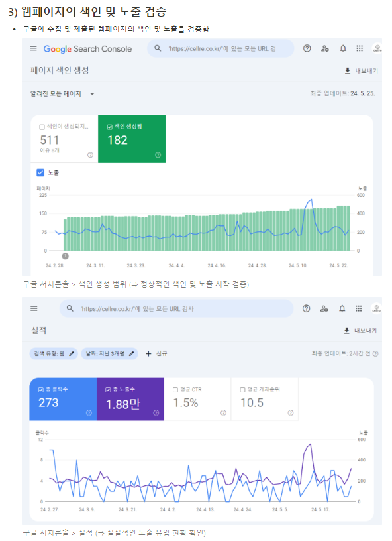The height and width of the screenshot is (541, 392).
Task: Toggle 색인 생성됨 checkbox on 182 card
Action: 109,127
